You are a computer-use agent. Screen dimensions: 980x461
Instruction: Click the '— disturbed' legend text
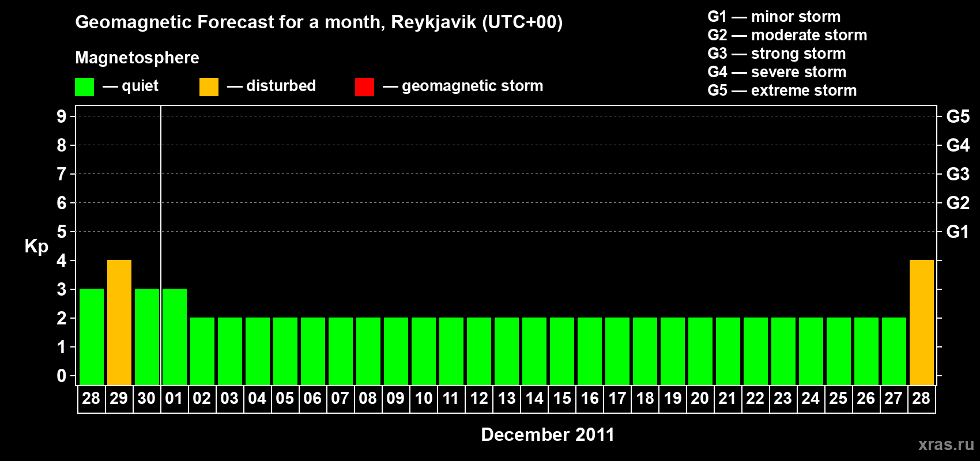(x=272, y=86)
